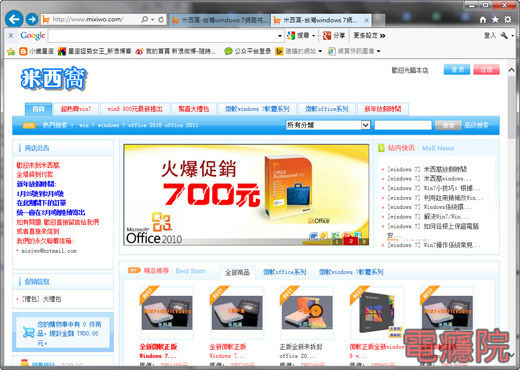This screenshot has height=370, width=520.
Task: Open the 小蠻星座 bookmark
Action: point(37,51)
